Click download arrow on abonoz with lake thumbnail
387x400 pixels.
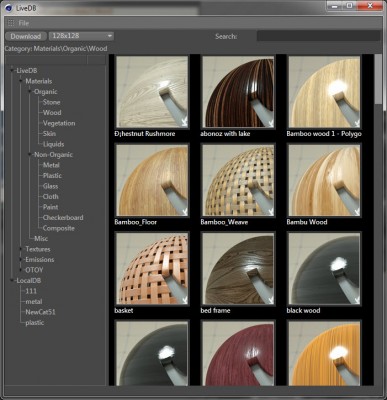pos(270,123)
